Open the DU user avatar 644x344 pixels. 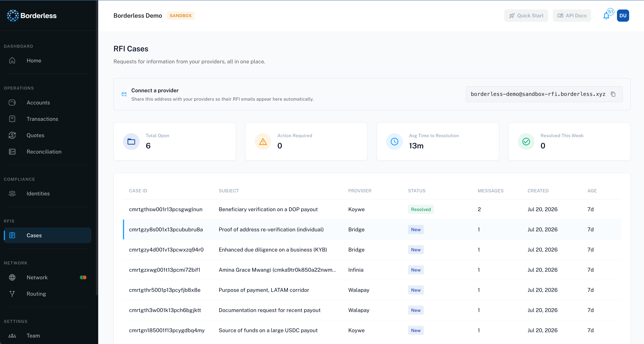coord(623,15)
